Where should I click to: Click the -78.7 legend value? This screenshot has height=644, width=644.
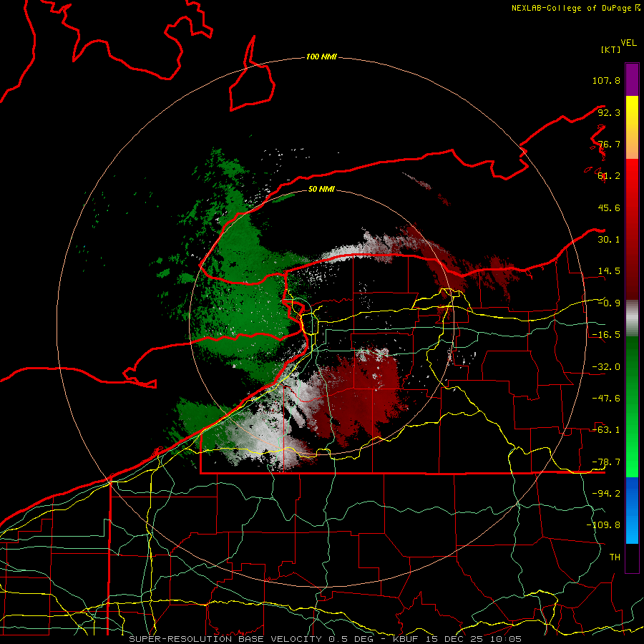coord(606,462)
